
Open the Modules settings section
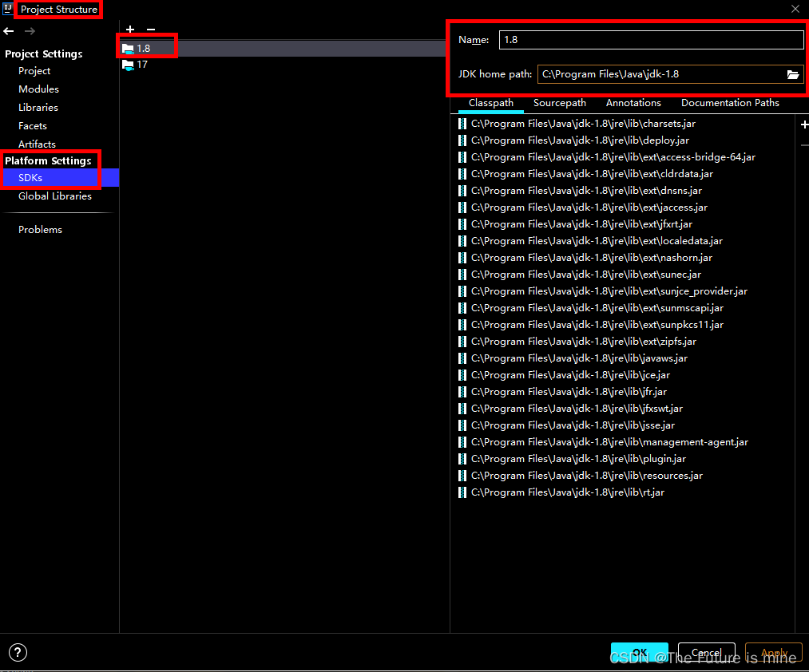click(38, 89)
